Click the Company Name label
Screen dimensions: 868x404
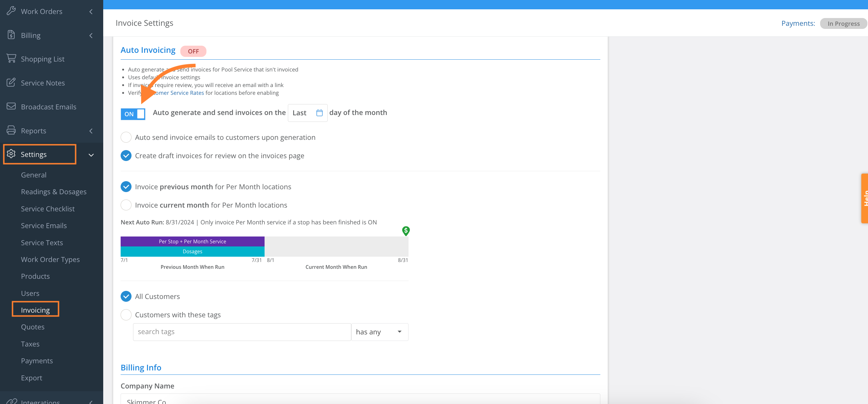tap(147, 386)
